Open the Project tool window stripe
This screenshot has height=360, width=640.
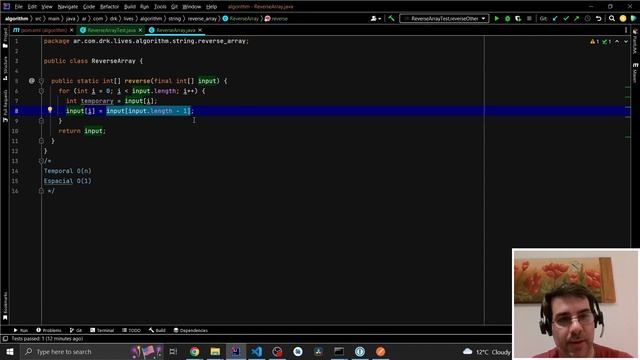click(x=5, y=39)
